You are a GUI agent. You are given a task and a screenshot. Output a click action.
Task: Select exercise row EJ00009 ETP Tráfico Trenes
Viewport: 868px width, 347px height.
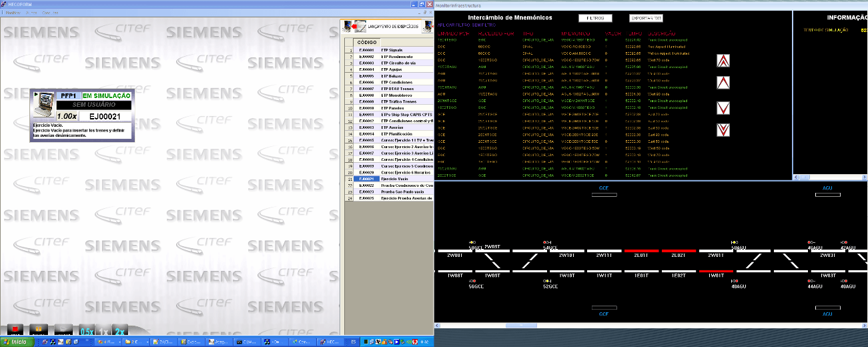(x=389, y=101)
